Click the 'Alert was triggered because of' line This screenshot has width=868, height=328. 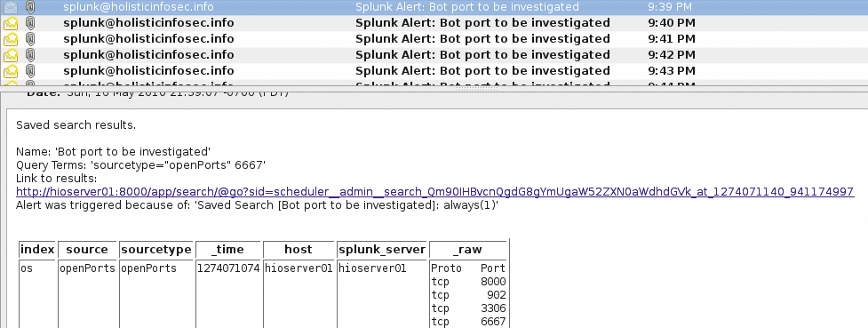[258, 205]
